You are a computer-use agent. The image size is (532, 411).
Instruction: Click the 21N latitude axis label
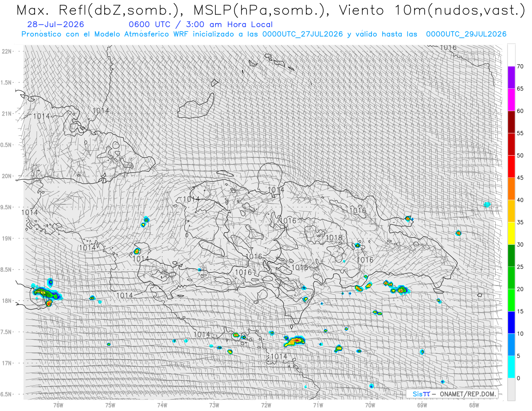click(x=7, y=114)
